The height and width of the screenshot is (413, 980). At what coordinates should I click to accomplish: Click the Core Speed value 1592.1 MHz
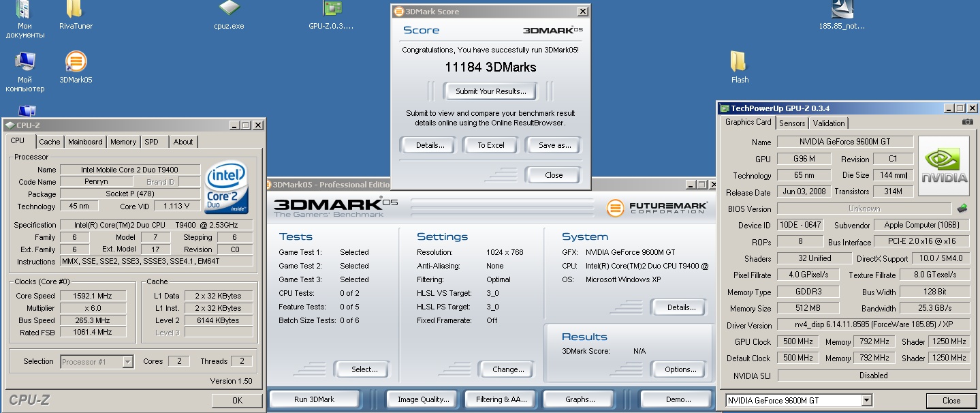tap(93, 296)
